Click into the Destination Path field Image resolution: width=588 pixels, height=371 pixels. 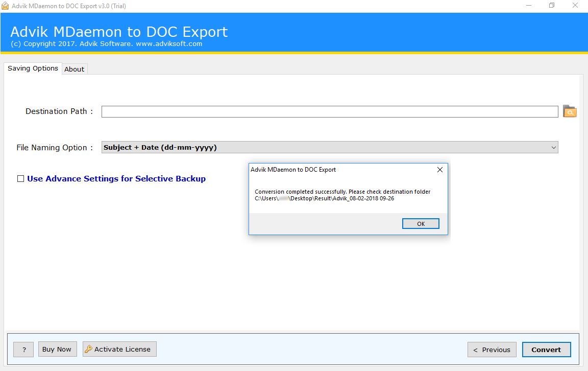[x=330, y=111]
